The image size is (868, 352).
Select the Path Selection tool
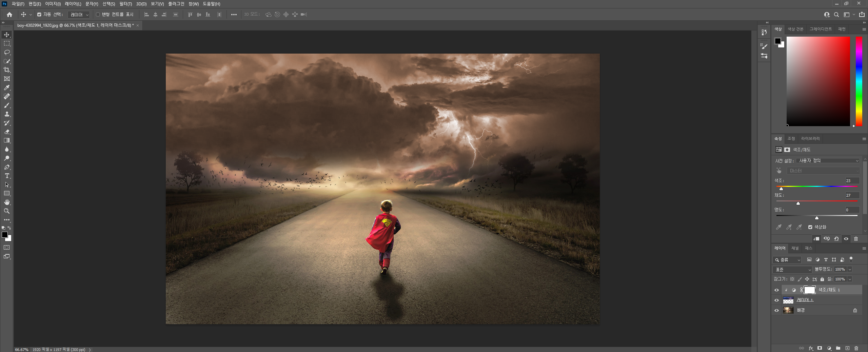[7, 184]
